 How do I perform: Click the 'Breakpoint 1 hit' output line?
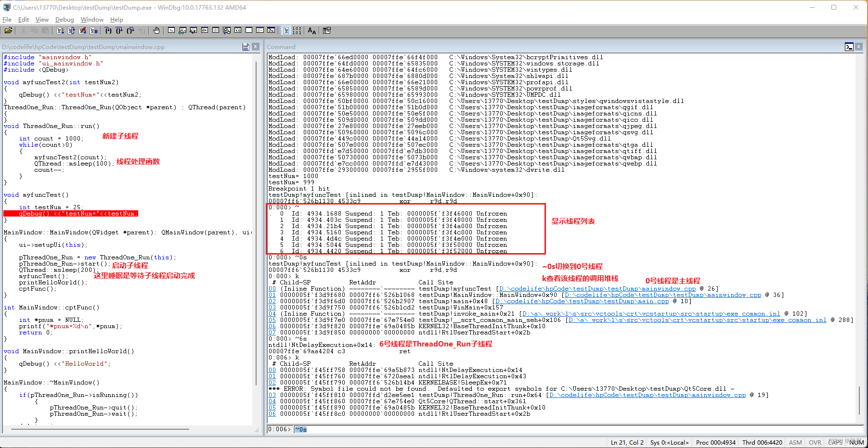(299, 189)
